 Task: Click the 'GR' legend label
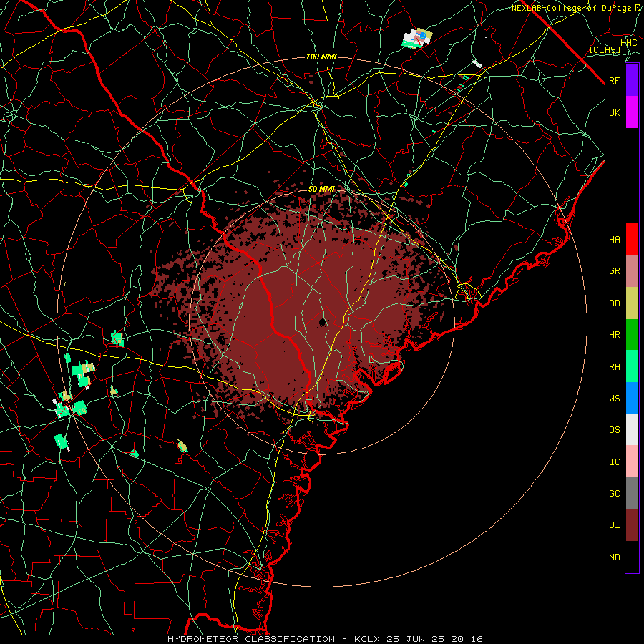coord(614,271)
